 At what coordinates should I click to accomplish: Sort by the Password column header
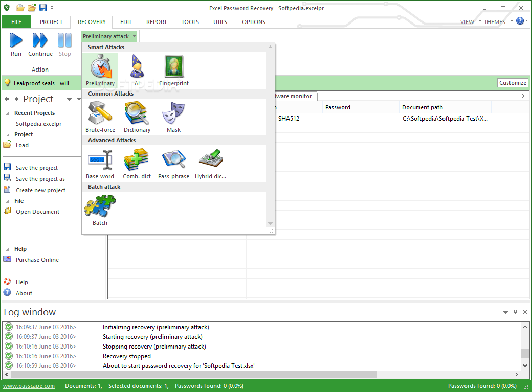tap(361, 107)
